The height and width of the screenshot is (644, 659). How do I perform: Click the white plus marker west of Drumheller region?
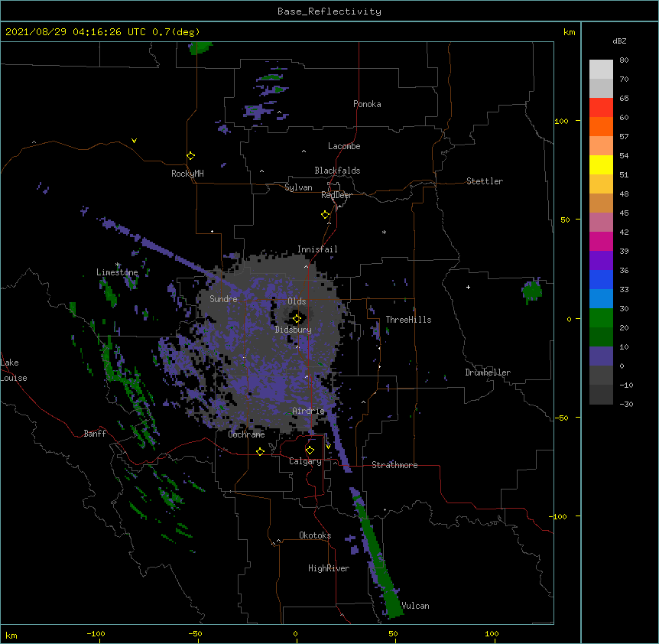(468, 287)
